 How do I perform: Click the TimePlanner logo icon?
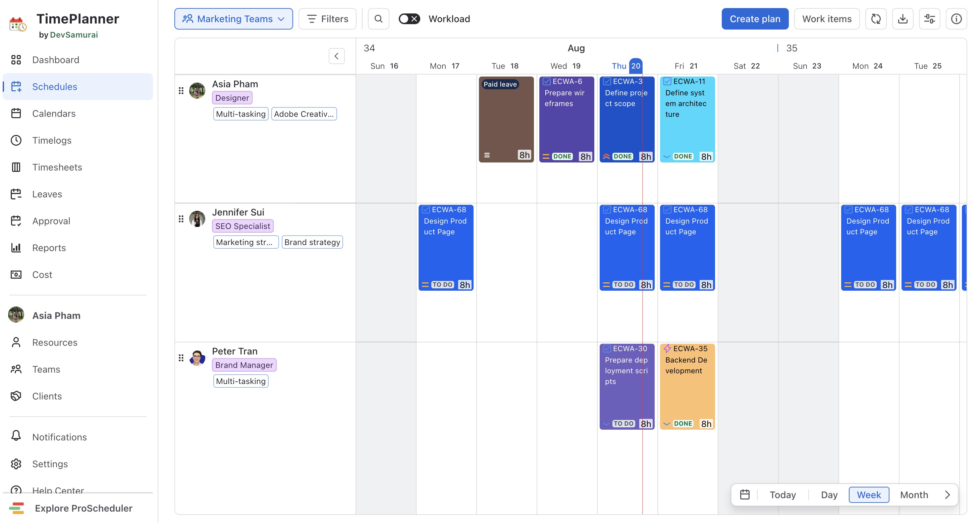click(x=17, y=25)
